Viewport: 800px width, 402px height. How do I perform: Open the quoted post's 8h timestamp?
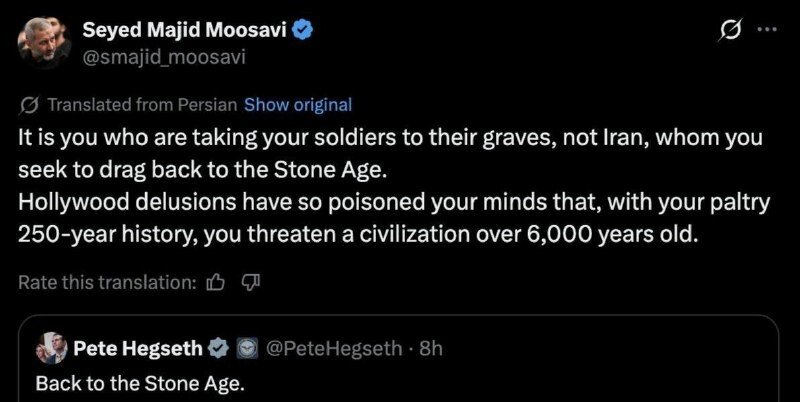pos(431,348)
